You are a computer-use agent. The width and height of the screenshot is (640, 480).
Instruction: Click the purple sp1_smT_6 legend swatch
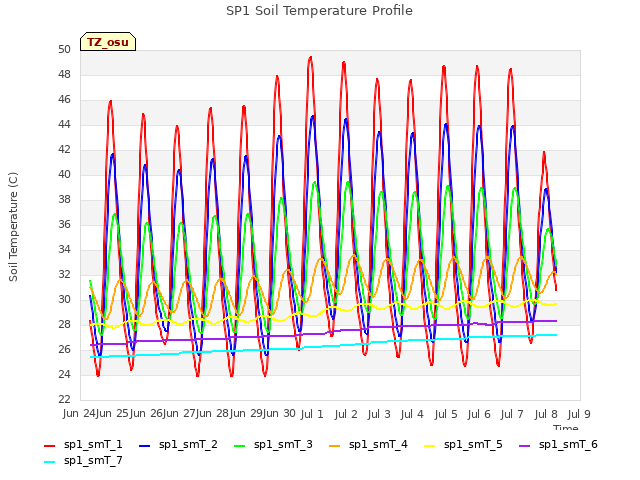[524, 446]
